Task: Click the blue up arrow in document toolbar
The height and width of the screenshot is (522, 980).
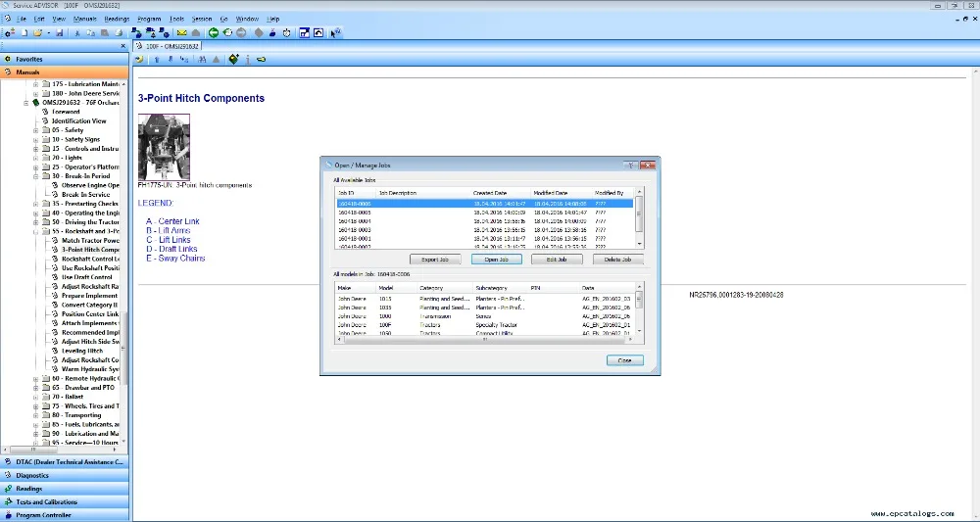Action: [x=157, y=60]
